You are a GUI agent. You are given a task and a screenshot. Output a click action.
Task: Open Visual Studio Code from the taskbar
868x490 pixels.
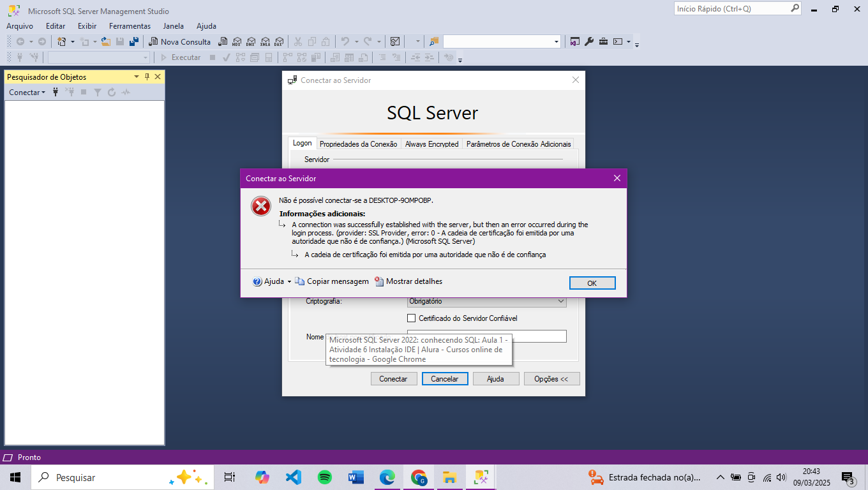[x=294, y=477]
